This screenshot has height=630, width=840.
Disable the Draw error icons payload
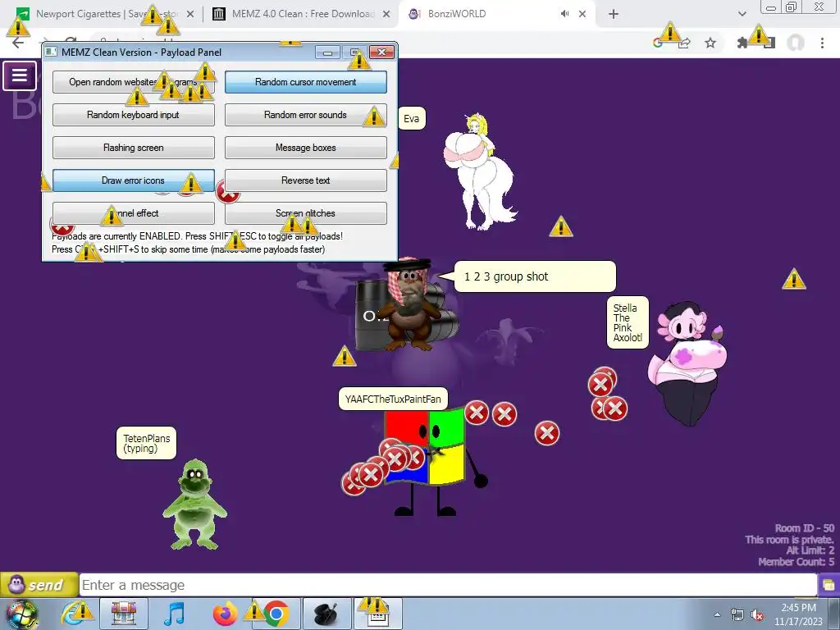[x=134, y=180]
